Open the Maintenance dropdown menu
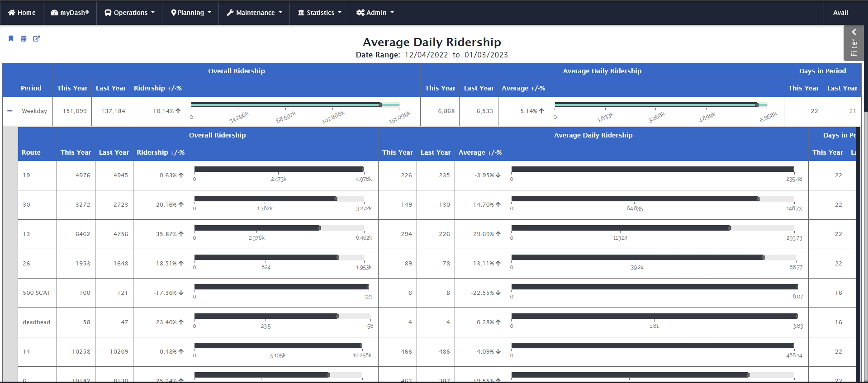 click(254, 13)
